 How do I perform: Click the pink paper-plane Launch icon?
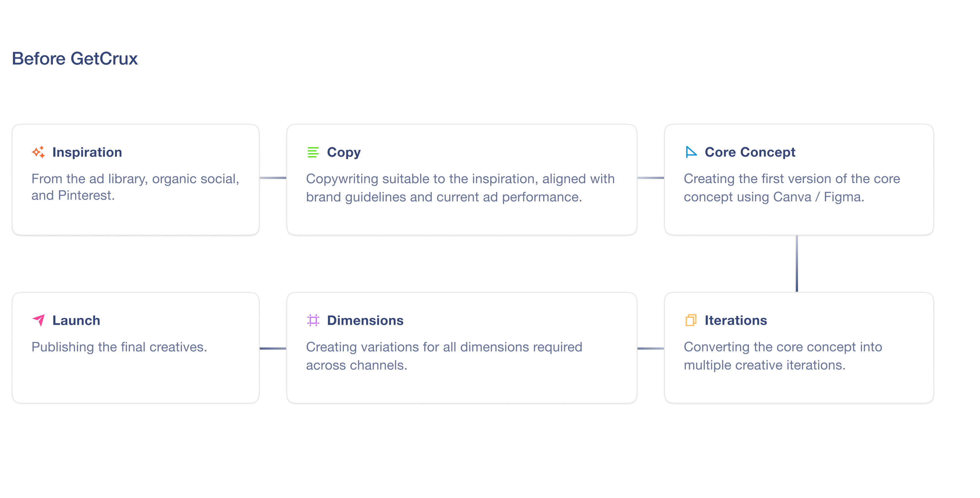(x=38, y=320)
